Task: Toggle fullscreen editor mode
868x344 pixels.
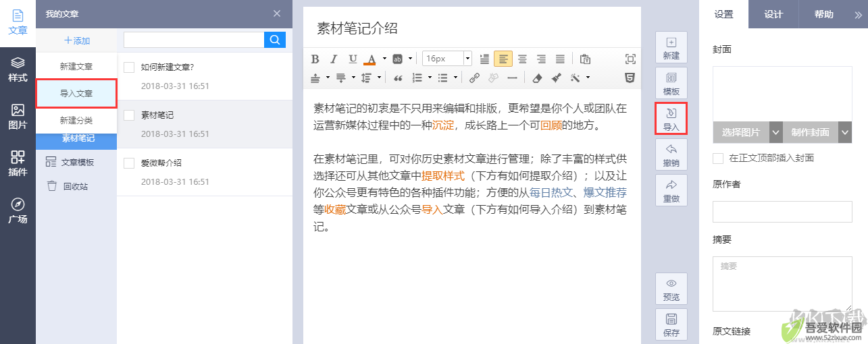Action: point(630,59)
